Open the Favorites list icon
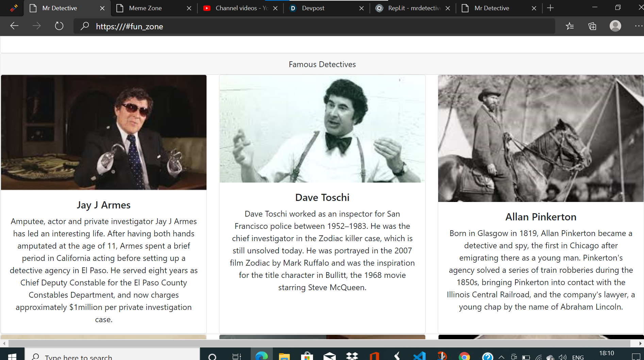Viewport: 644px width, 360px height. [570, 26]
